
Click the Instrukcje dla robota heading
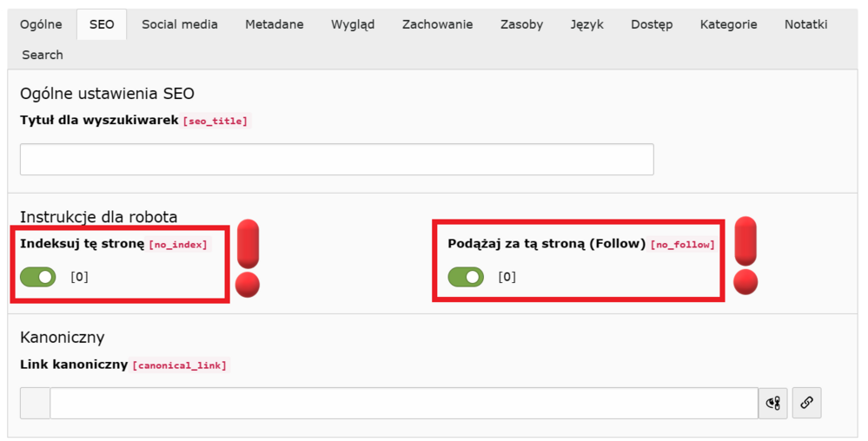(x=98, y=217)
